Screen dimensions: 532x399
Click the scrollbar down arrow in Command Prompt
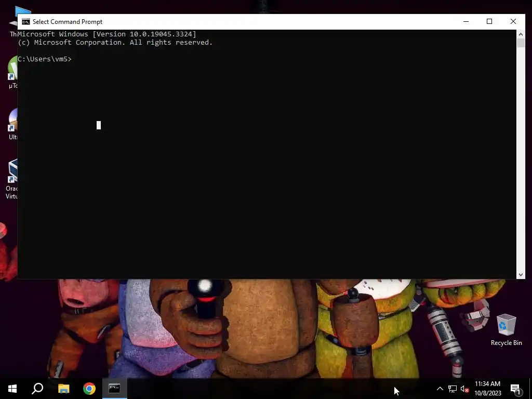pyautogui.click(x=521, y=274)
